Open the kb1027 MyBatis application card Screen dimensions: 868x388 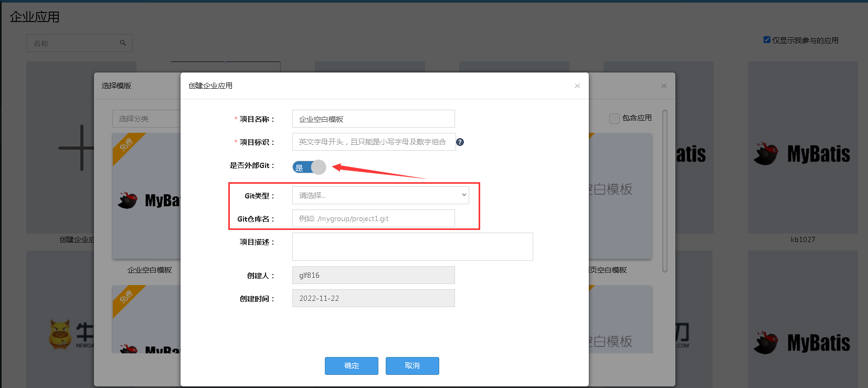pos(802,152)
